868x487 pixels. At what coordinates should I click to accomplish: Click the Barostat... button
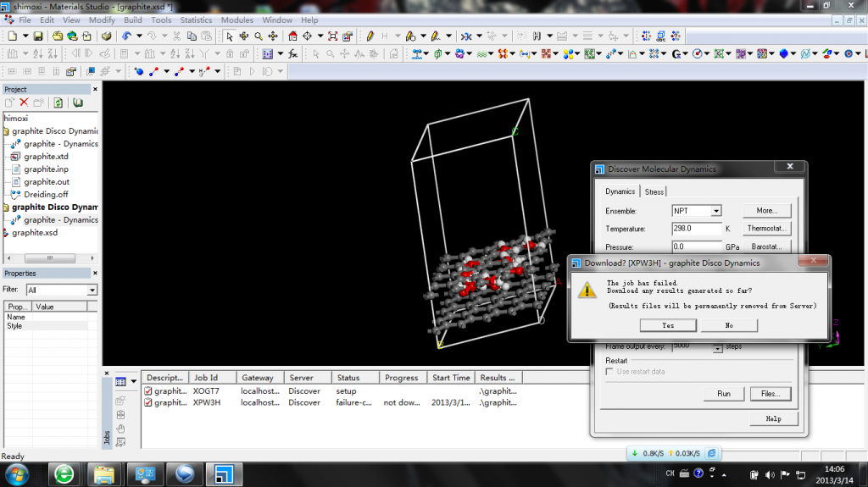[x=766, y=246]
